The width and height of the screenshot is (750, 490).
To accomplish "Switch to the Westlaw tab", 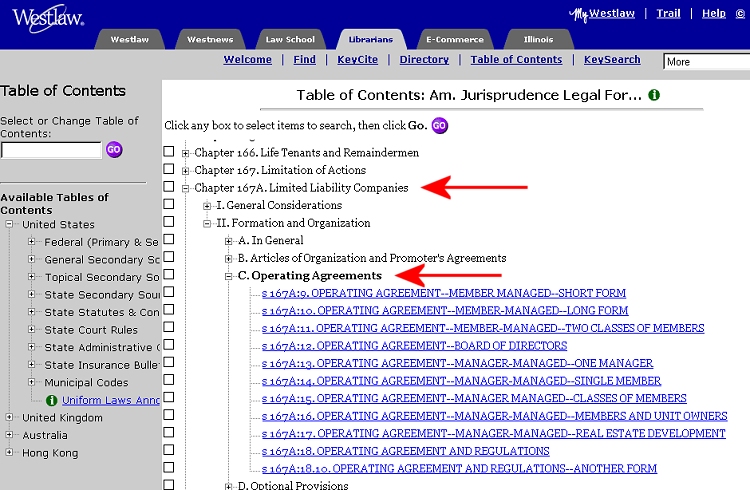I will click(x=130, y=39).
